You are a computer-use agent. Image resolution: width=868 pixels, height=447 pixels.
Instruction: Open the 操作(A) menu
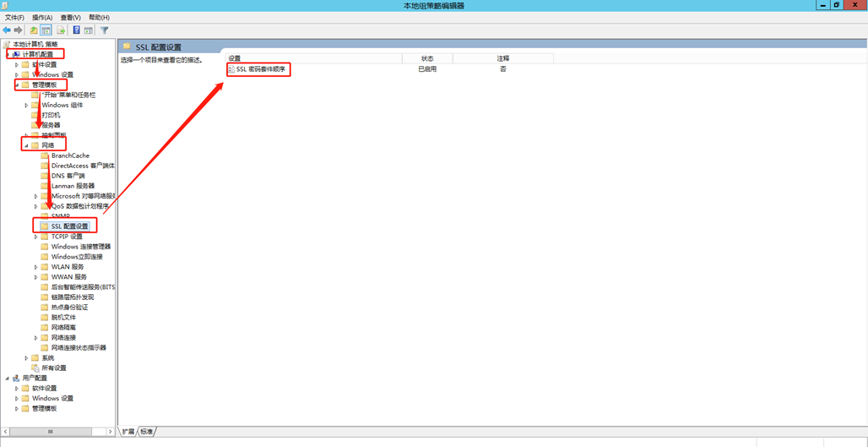41,17
